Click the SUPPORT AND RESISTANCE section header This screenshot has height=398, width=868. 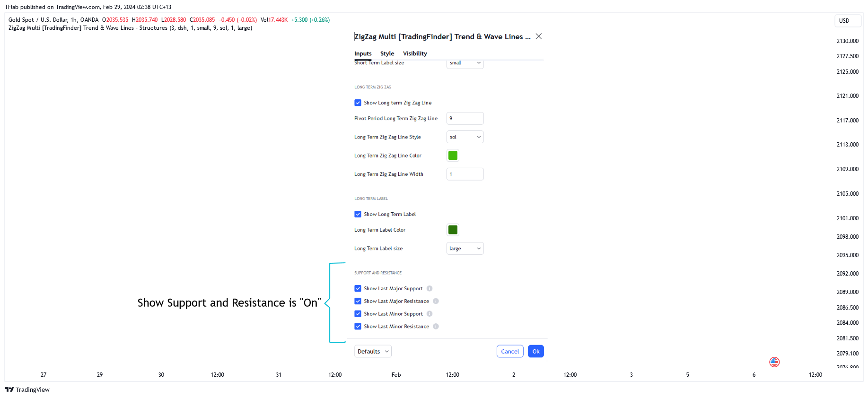tap(378, 273)
